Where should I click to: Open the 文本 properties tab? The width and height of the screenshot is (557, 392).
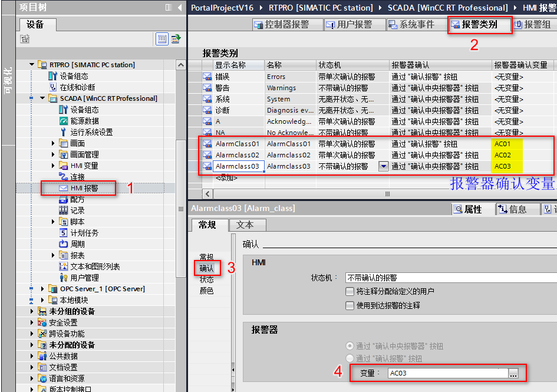coord(247,225)
